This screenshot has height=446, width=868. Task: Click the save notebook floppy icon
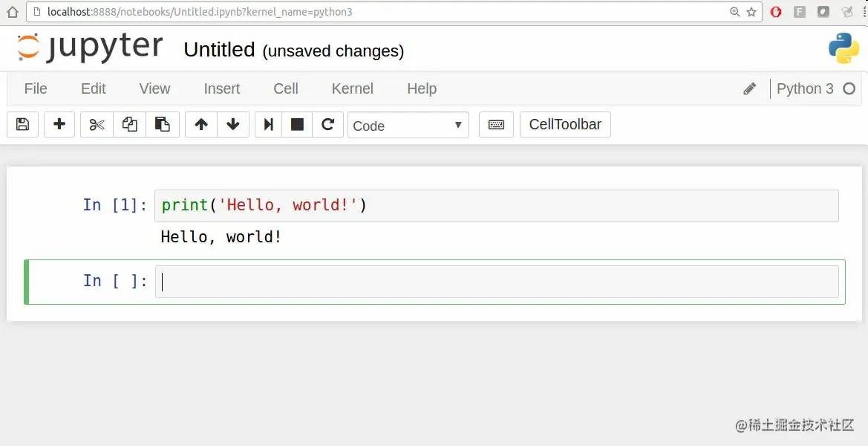pos(22,125)
